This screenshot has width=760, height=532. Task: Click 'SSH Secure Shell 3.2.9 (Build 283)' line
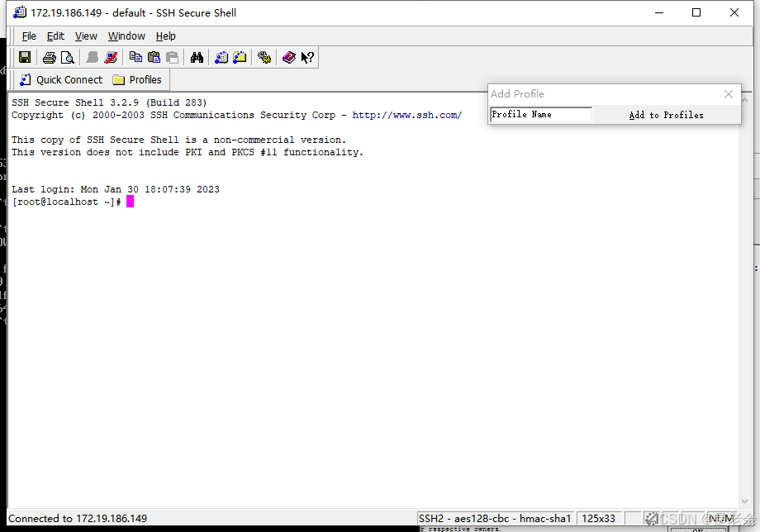(109, 102)
